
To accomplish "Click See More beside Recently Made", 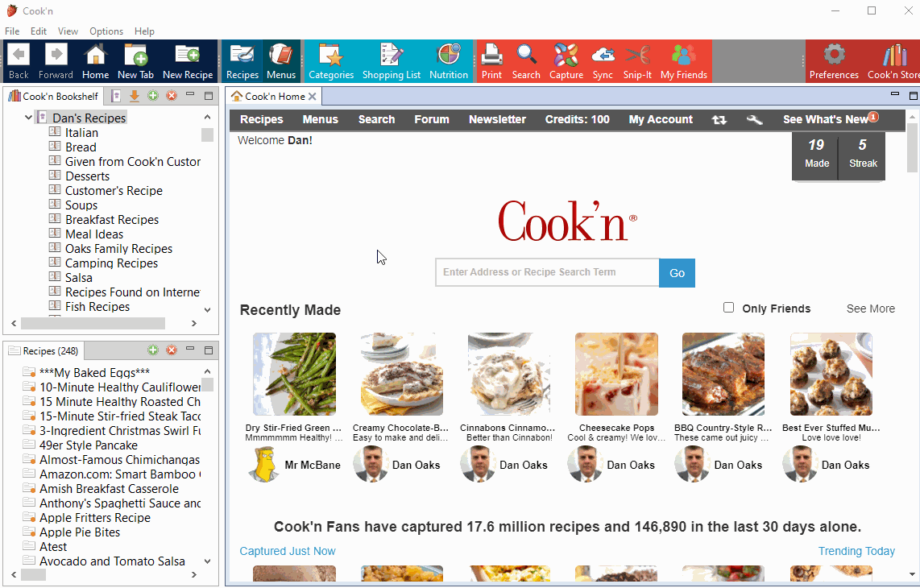I will pos(870,308).
